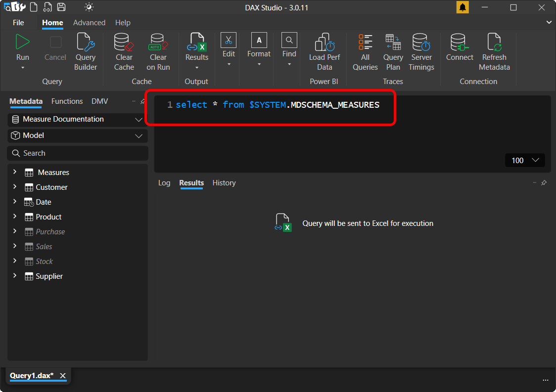This screenshot has width=556, height=392.
Task: Pin the output pane
Action: click(x=544, y=183)
